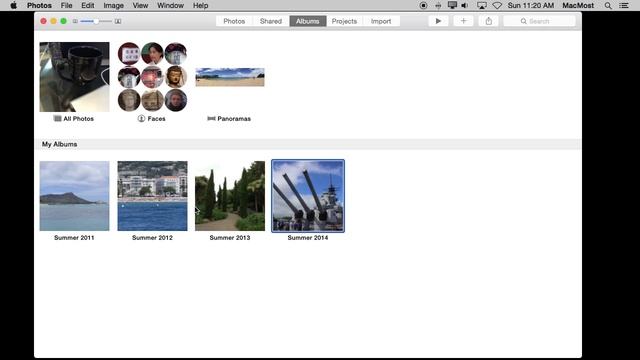Click the crosshair menu bar icon
Image resolution: width=640 pixels, height=360 pixels.
pos(438,5)
